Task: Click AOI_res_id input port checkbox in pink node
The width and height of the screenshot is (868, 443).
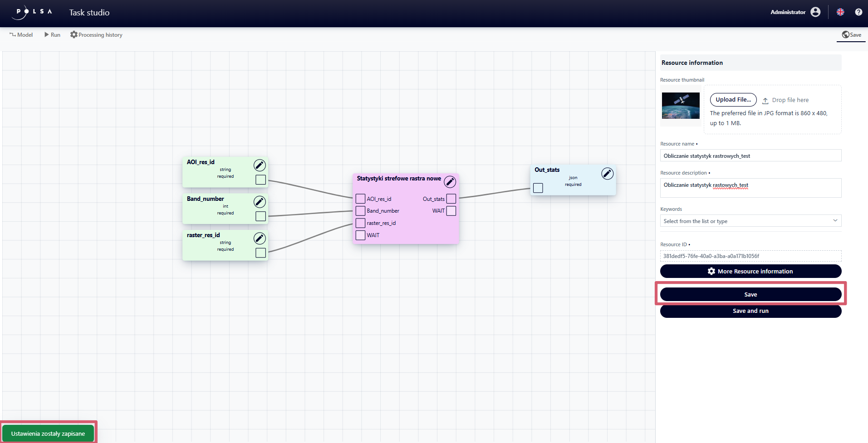Action: [x=360, y=199]
